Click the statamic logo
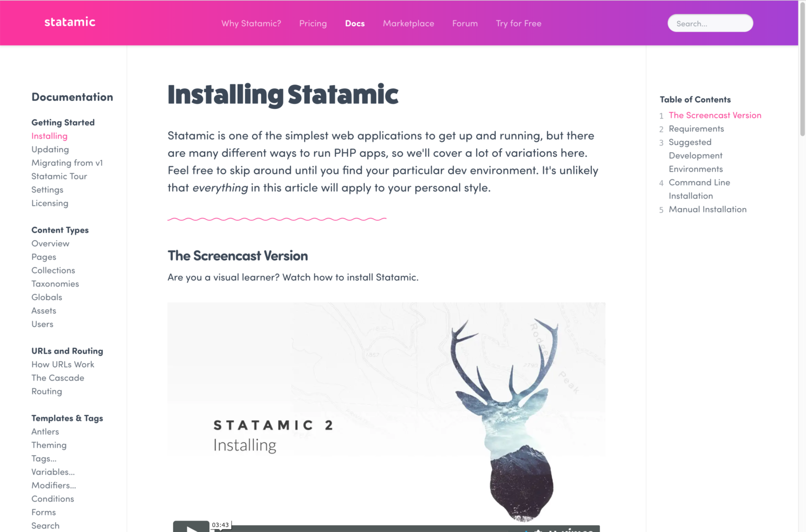The width and height of the screenshot is (806, 532). tap(70, 22)
